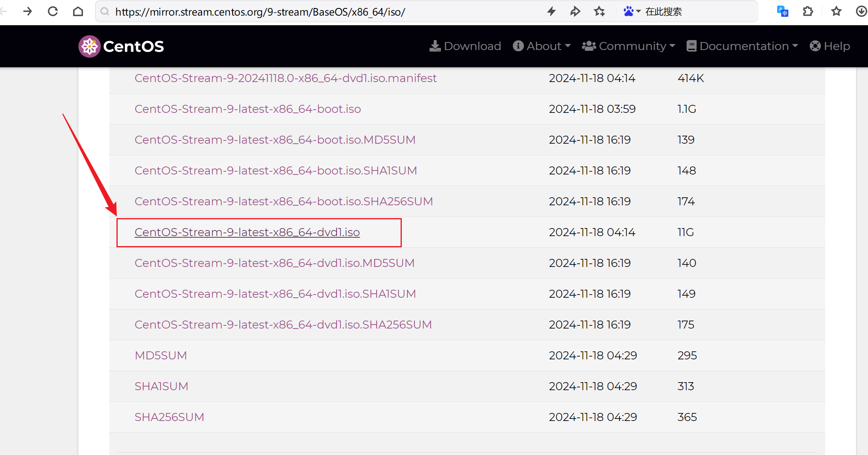Open the translate extension icon
This screenshot has height=455, width=868.
pos(782,11)
